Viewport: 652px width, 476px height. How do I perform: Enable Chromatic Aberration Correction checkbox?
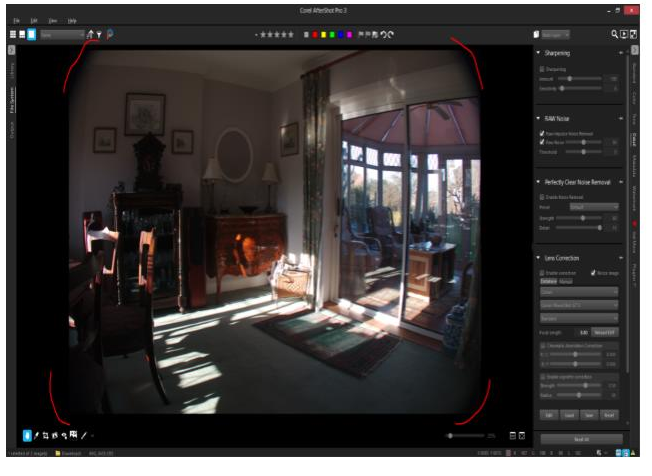point(543,346)
